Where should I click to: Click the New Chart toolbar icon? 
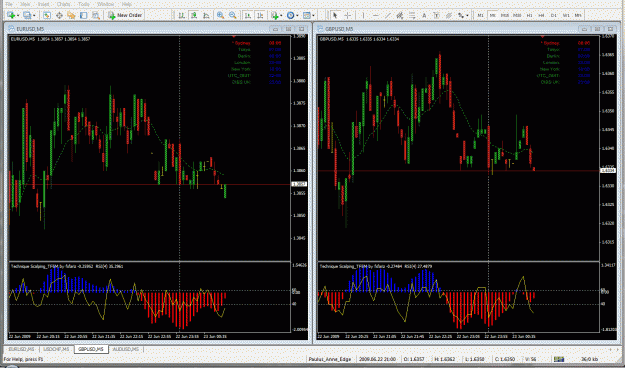coord(11,15)
